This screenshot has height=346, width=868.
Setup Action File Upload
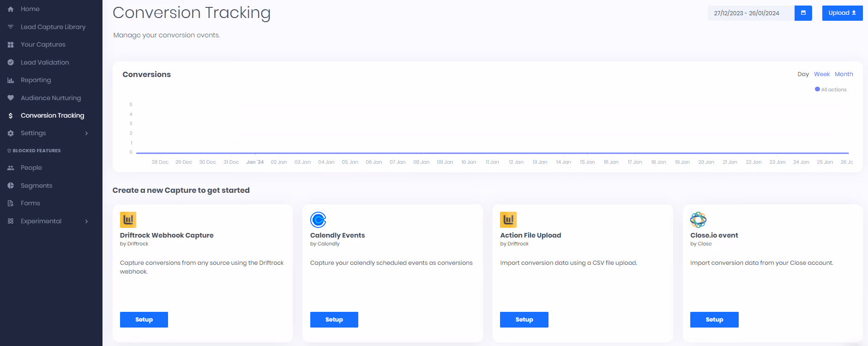pyautogui.click(x=524, y=320)
